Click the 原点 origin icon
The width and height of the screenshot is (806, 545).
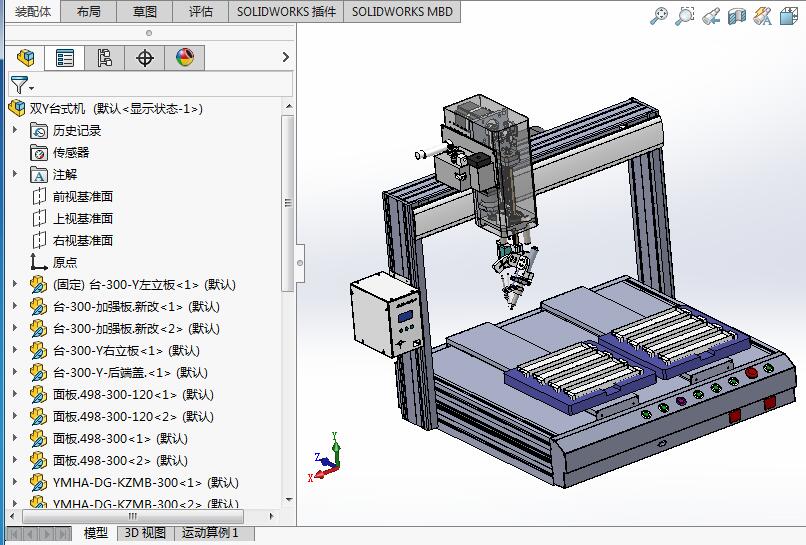click(x=39, y=262)
